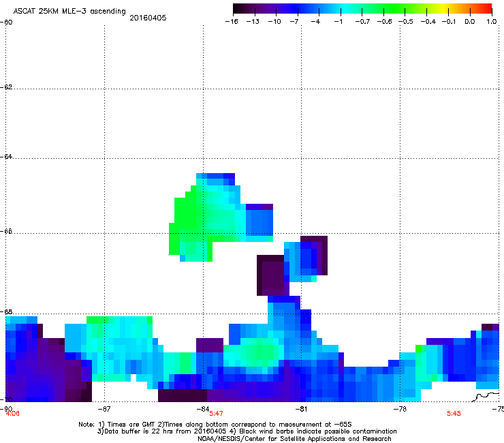Click the NOAA/NESDIS credit line

click(294, 439)
